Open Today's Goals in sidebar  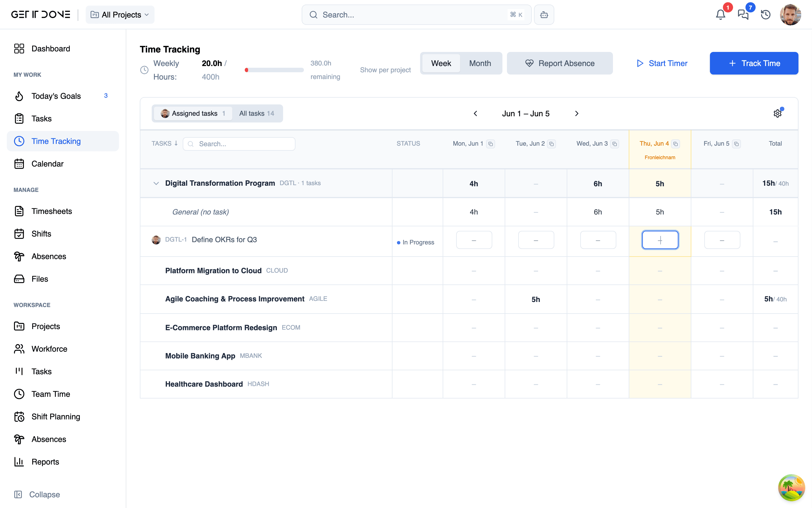(63, 96)
